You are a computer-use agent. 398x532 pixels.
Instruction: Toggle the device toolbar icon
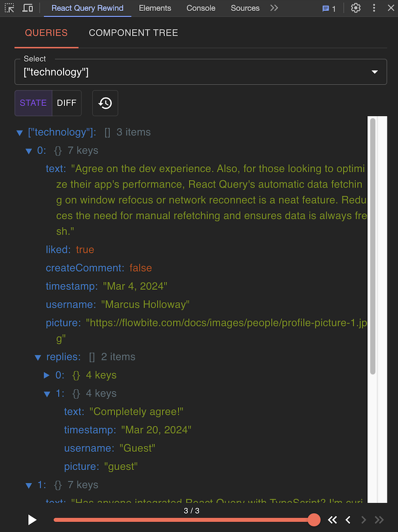pyautogui.click(x=28, y=8)
